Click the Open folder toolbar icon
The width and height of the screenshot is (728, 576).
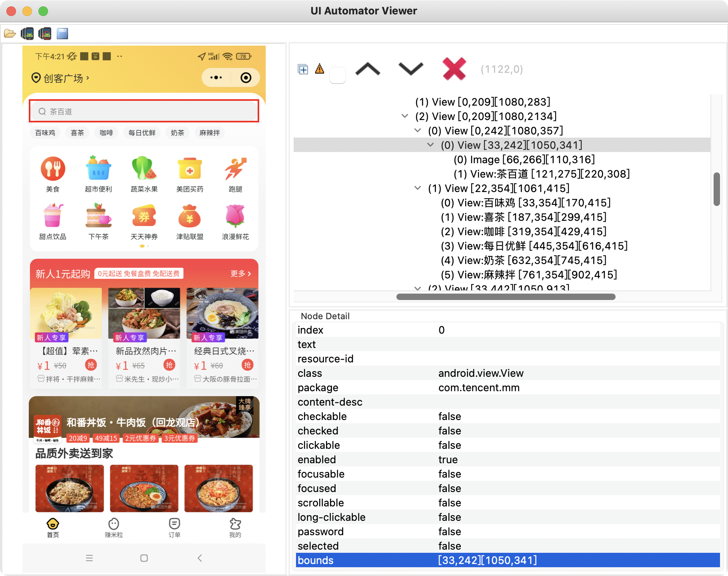(10, 34)
